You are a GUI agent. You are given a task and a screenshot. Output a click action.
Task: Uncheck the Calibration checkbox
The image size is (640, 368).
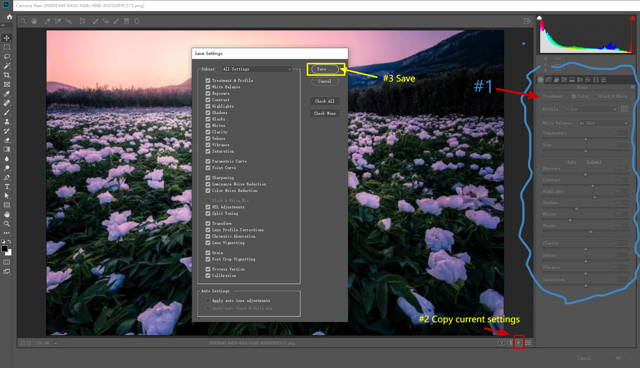pyautogui.click(x=208, y=276)
